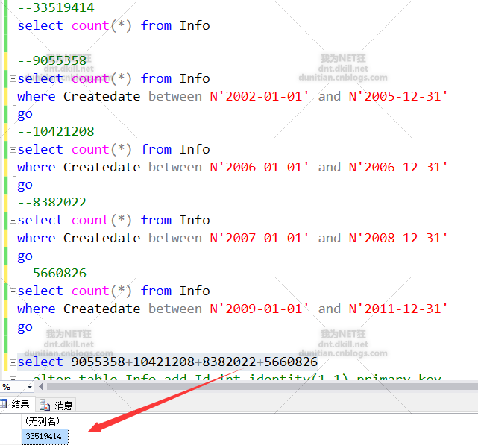
Task: Click the horizontal scrollbar track
Action: point(262,387)
